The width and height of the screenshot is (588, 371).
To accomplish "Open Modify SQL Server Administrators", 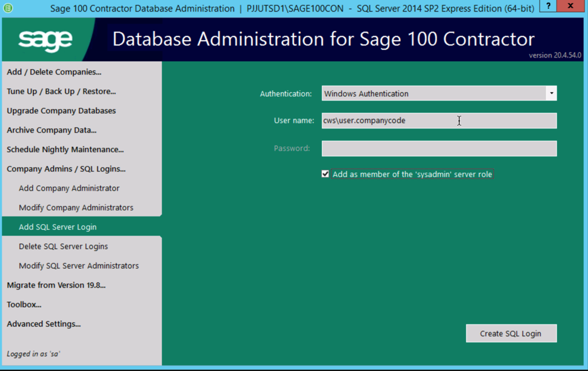I will pyautogui.click(x=79, y=266).
